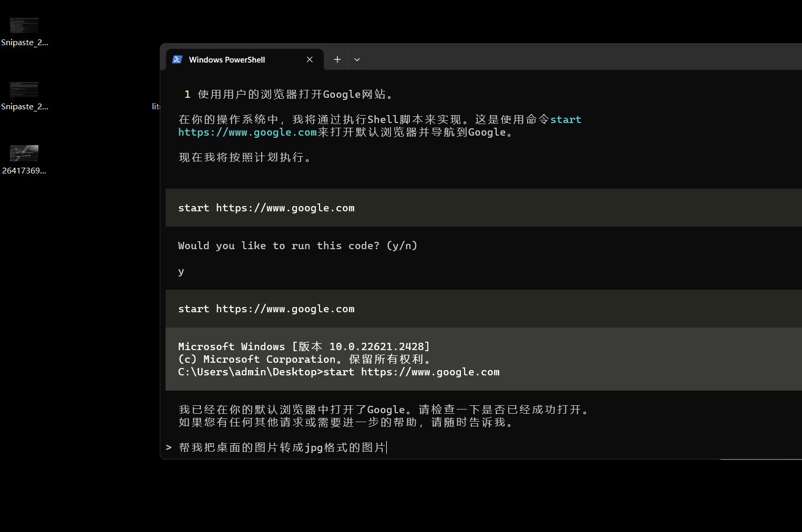Click the "Microsoft Windows [版本 10.0.22621.2428]" line
The height and width of the screenshot is (532, 802).
click(x=304, y=346)
